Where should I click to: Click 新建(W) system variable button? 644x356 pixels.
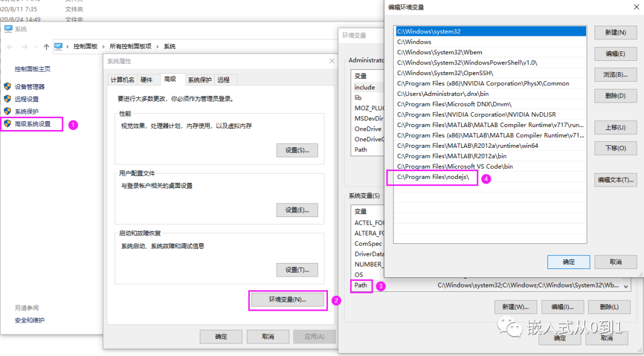pyautogui.click(x=515, y=307)
